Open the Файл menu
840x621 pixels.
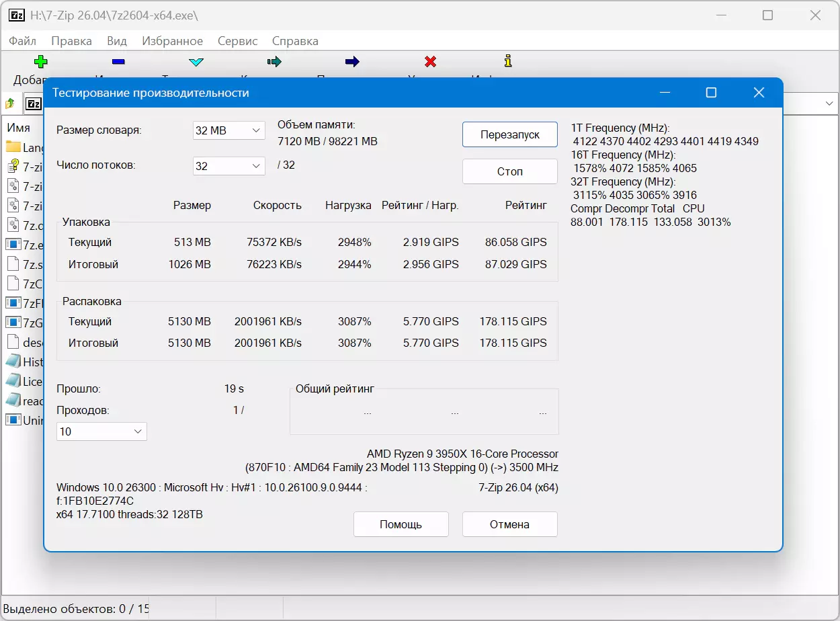[22, 41]
